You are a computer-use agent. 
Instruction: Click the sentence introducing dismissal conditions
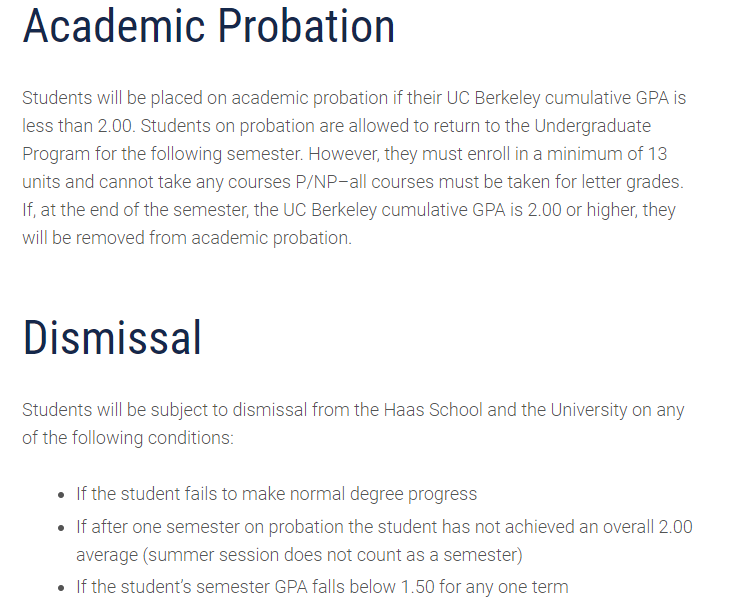coord(353,424)
